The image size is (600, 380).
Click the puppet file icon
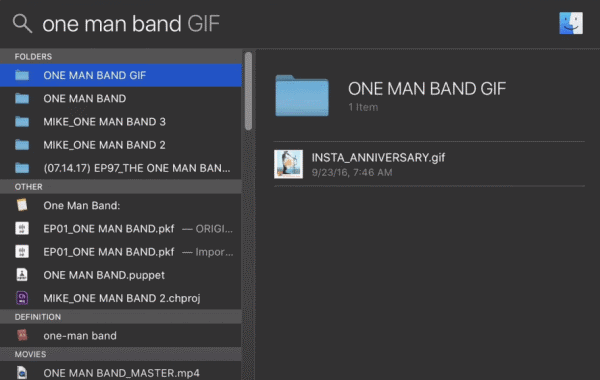point(22,275)
